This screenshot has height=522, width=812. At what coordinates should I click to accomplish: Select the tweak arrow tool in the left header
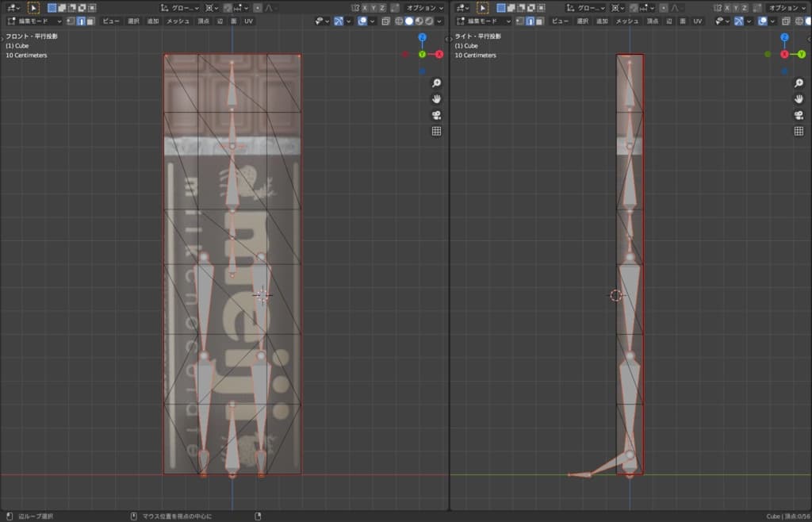click(x=33, y=8)
